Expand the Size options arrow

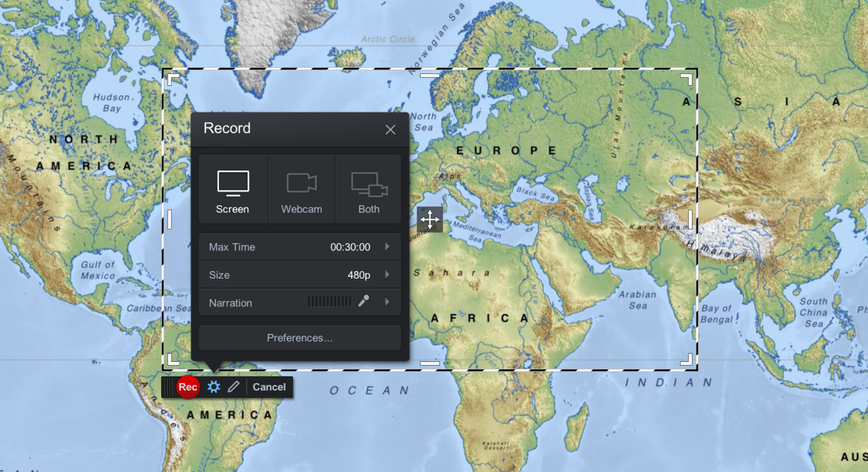387,275
